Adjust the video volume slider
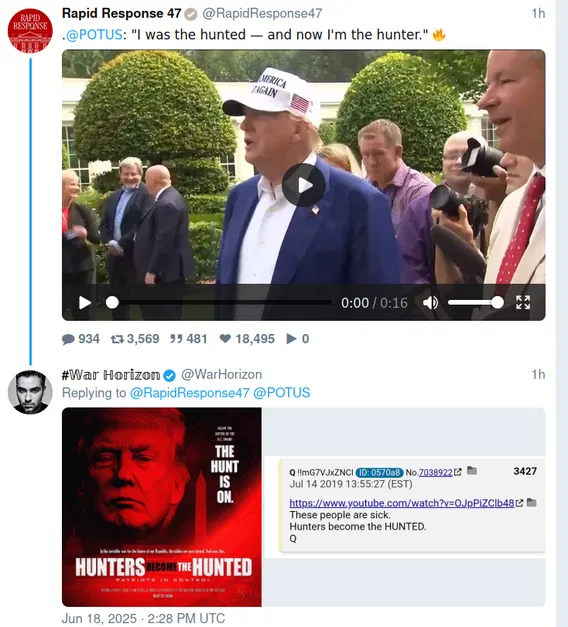The height and width of the screenshot is (627, 568). tap(476, 303)
